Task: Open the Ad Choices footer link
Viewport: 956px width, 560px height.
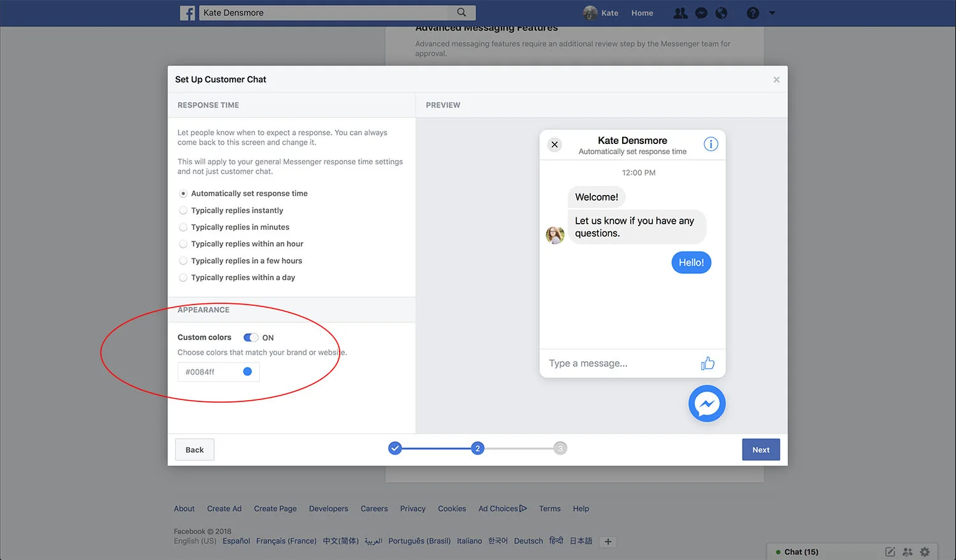Action: (x=503, y=508)
